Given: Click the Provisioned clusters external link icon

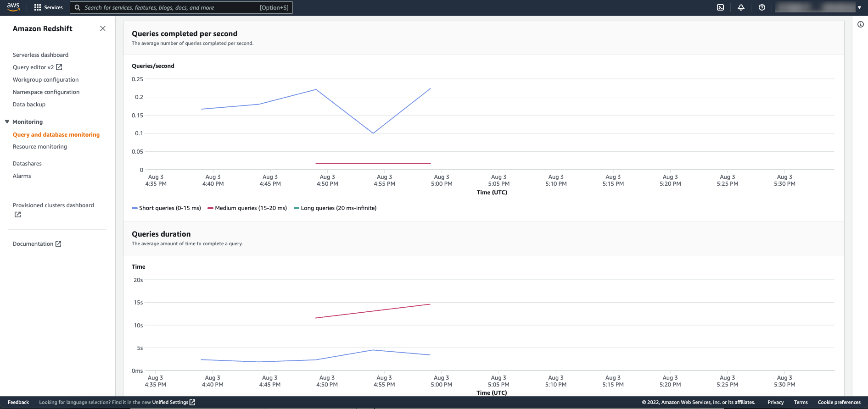Looking at the screenshot, I should pyautogui.click(x=17, y=215).
